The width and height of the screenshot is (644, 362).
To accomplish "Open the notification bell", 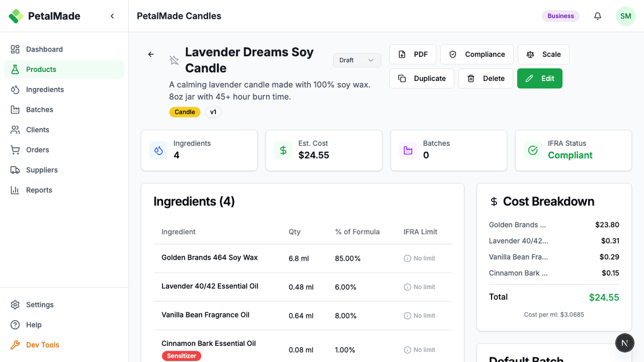I will (x=597, y=16).
